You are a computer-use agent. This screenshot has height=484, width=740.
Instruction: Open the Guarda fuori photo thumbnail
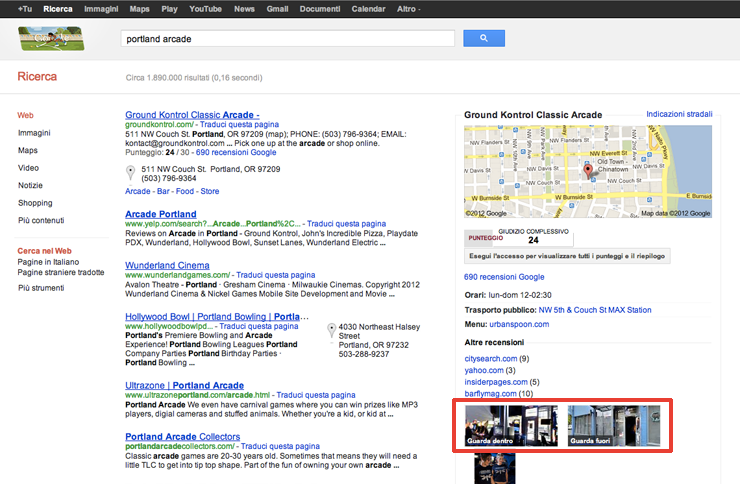click(x=614, y=426)
